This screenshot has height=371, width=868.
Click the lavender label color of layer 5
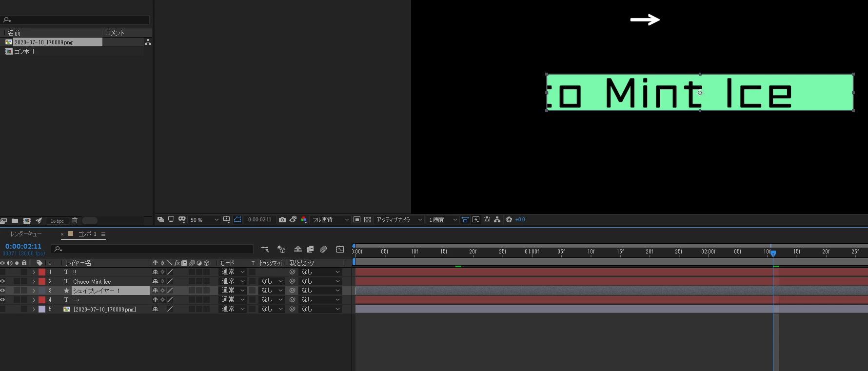42,309
